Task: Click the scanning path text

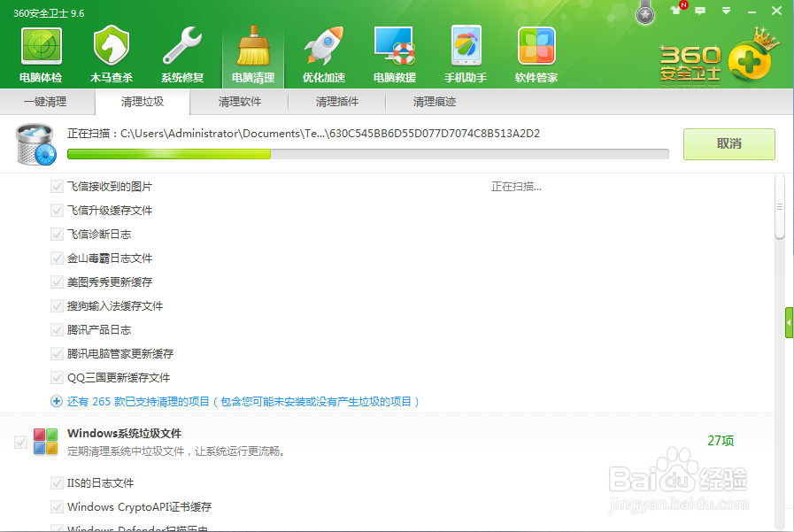Action: click(304, 134)
